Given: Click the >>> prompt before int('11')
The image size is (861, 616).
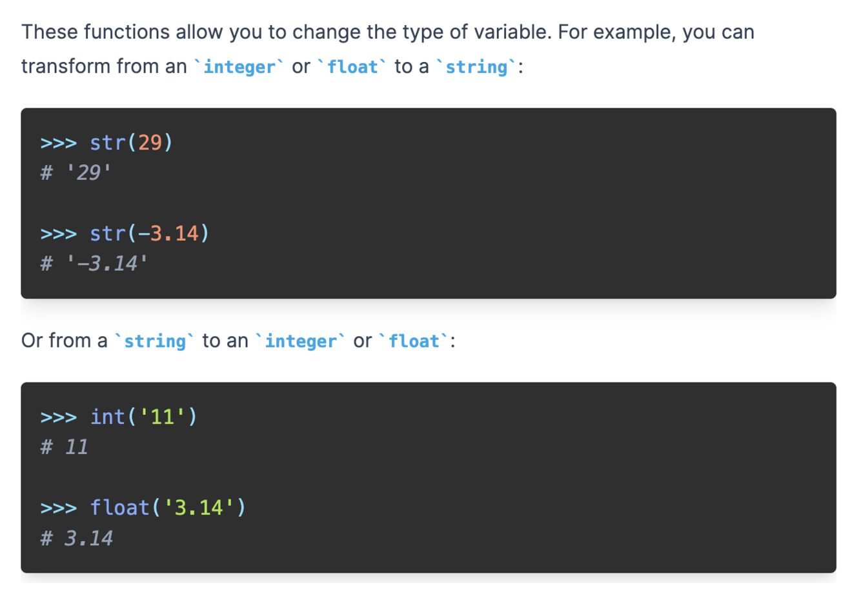Looking at the screenshot, I should coord(58,417).
